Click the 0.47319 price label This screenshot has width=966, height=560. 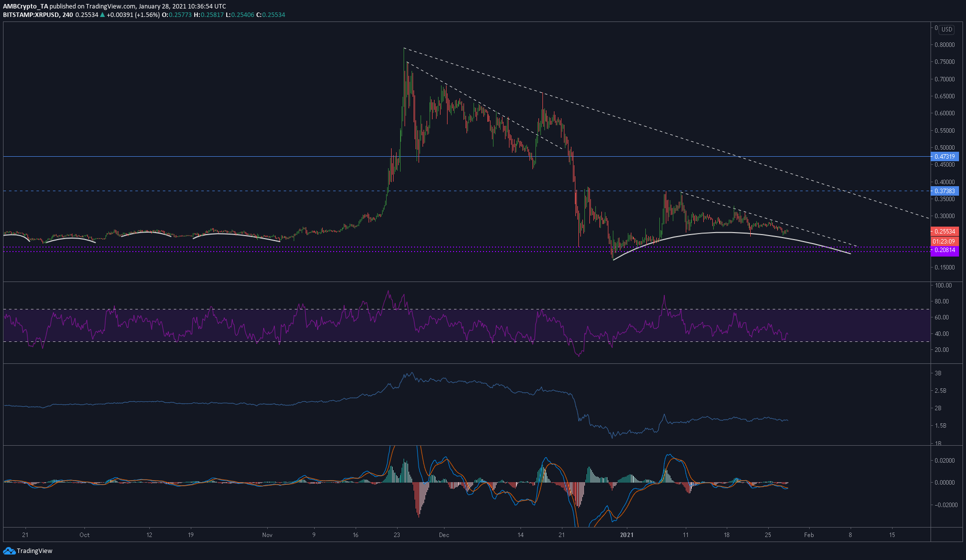click(945, 157)
